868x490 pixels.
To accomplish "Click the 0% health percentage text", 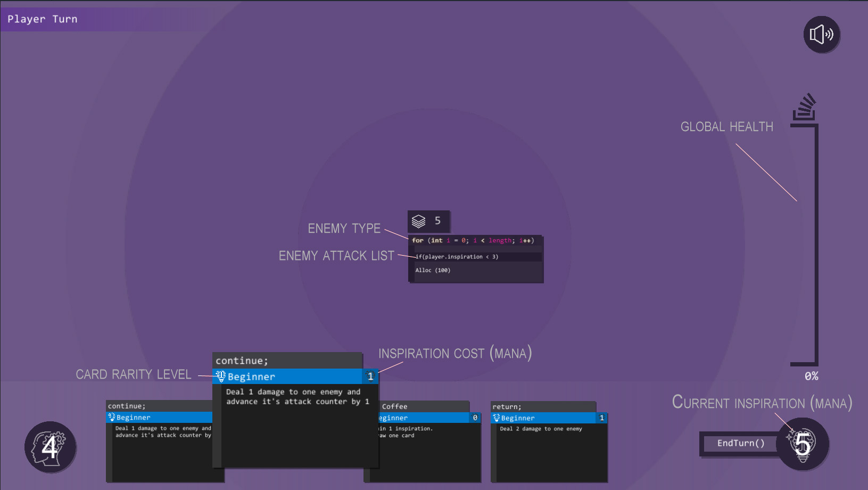I will pyautogui.click(x=811, y=376).
